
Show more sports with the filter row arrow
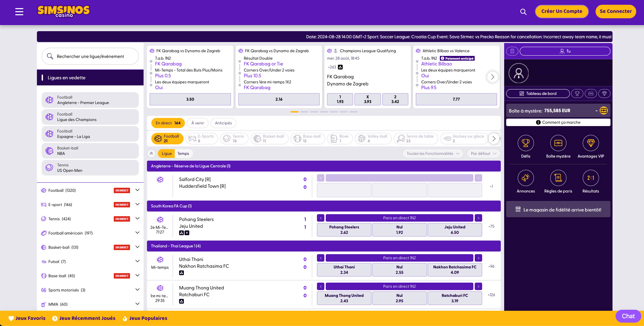pos(494,139)
